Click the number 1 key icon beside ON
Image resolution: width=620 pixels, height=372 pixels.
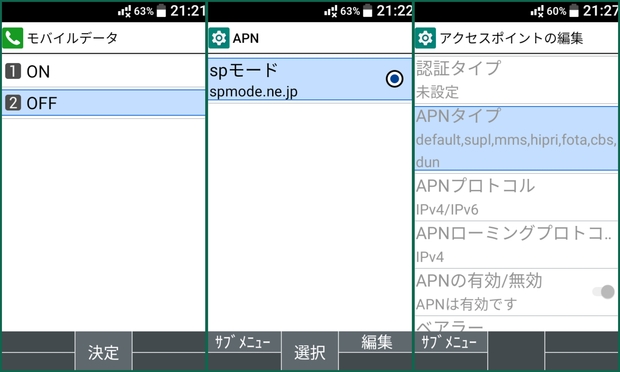point(13,72)
